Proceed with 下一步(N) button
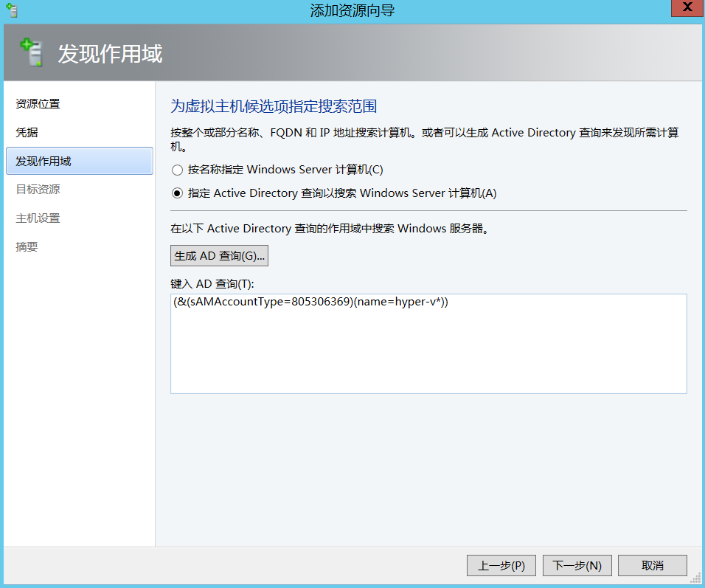705x588 pixels. click(577, 566)
